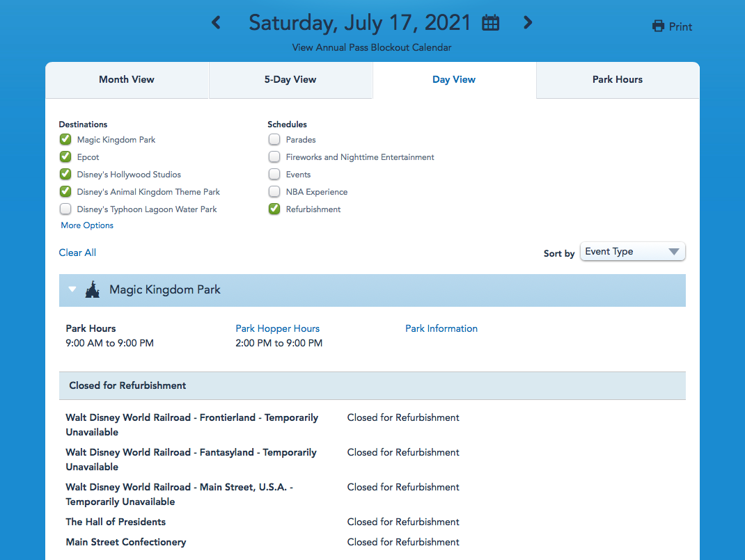The image size is (745, 560).
Task: Open the Park Hopper Hours link
Action: 277,328
